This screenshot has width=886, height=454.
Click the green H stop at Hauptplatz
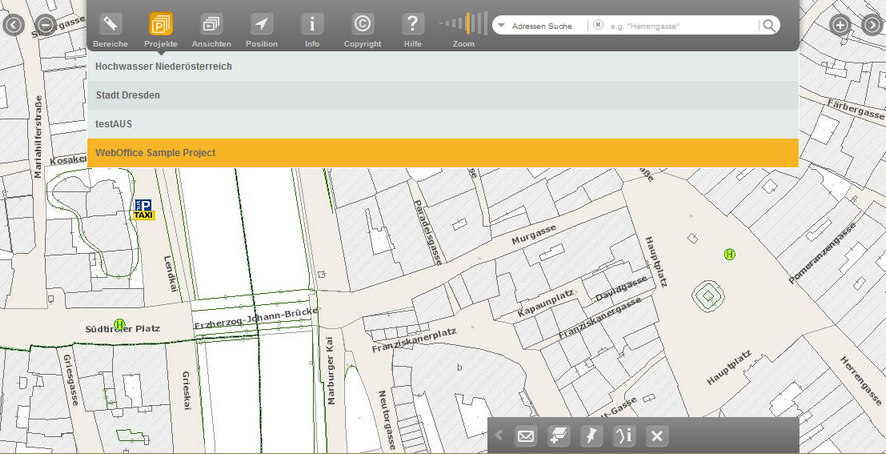729,254
